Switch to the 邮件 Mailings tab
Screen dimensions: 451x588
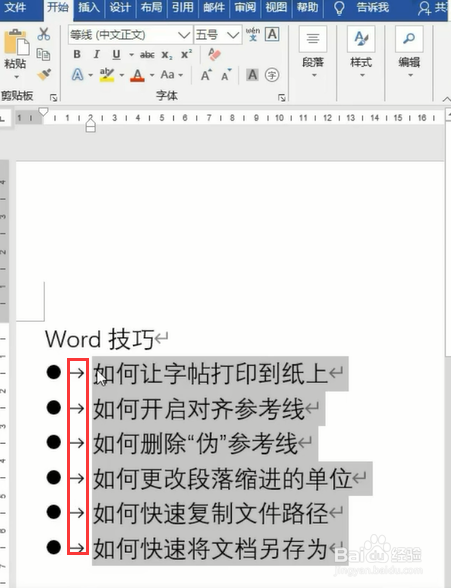(214, 7)
